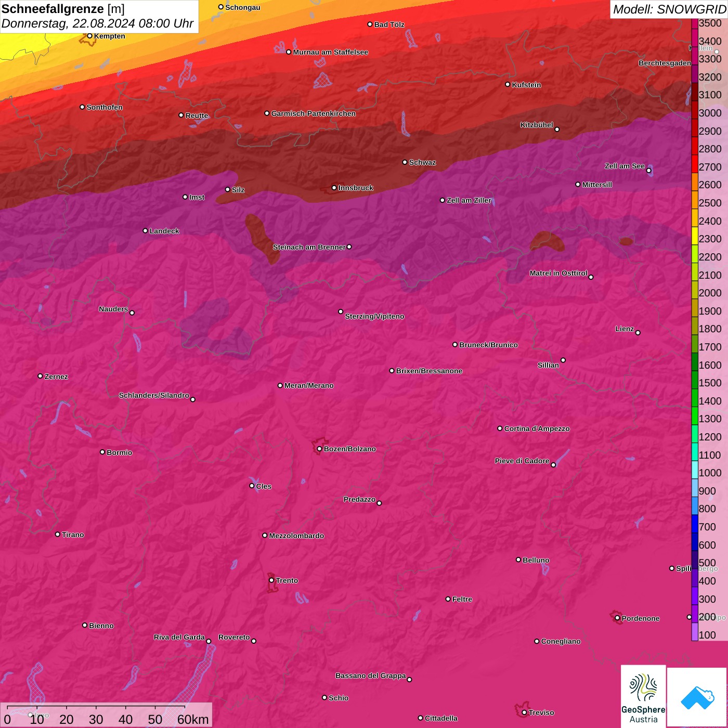Select the Steinach am Brenner map label

(x=309, y=248)
